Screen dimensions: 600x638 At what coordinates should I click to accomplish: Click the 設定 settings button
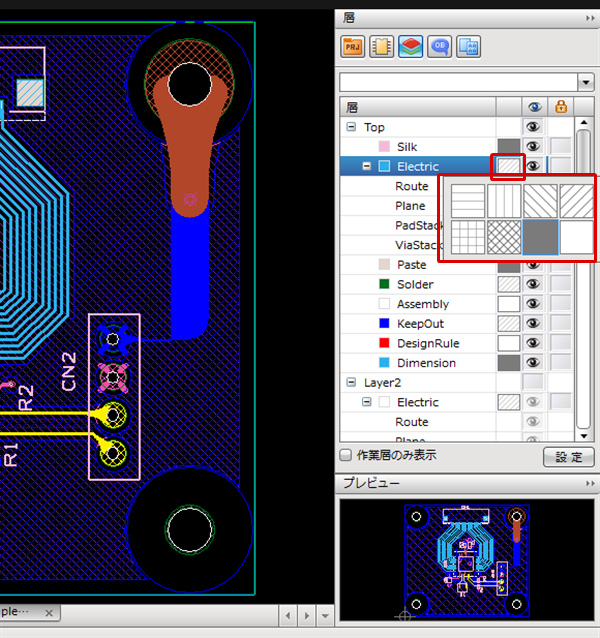569,457
